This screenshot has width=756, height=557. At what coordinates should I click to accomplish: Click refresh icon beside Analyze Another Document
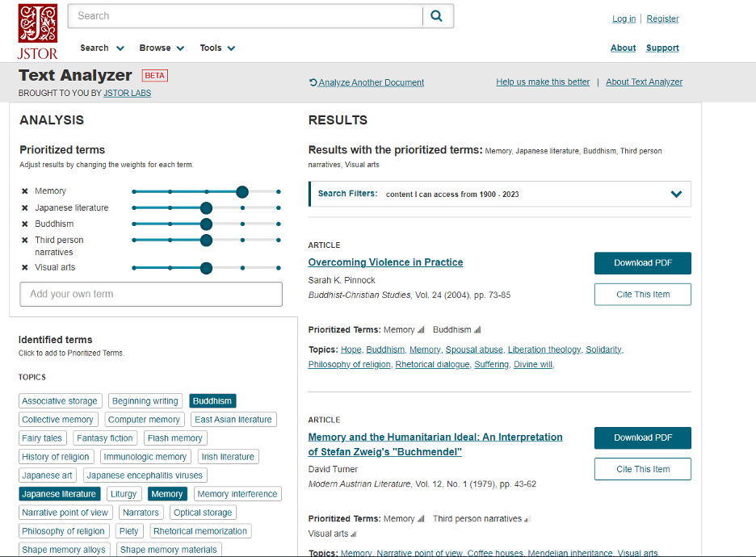tap(313, 82)
